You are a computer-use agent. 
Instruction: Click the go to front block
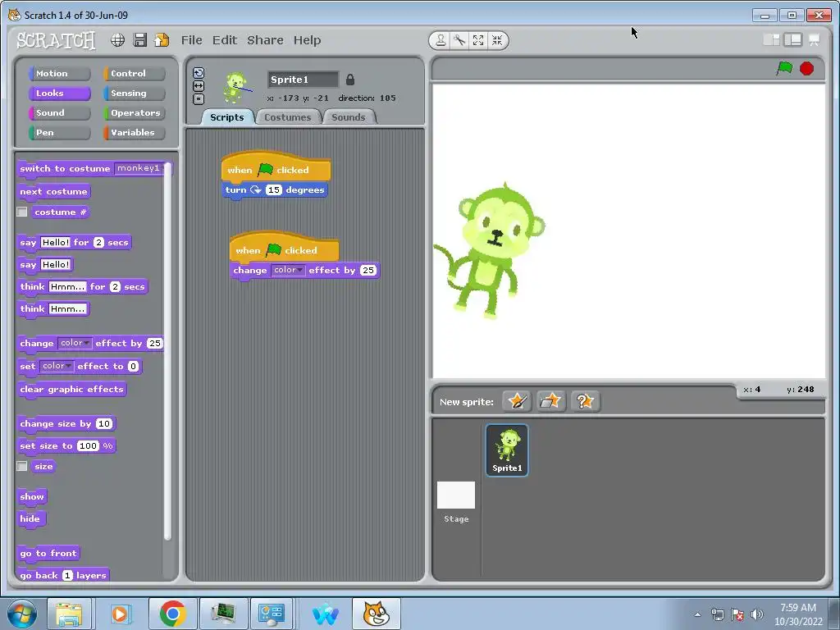[48, 554]
